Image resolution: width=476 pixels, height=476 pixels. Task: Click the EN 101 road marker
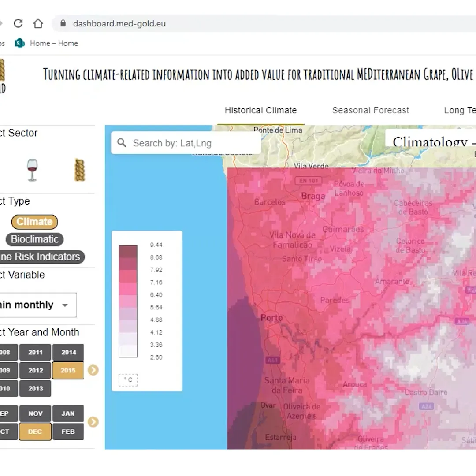tap(309, 181)
